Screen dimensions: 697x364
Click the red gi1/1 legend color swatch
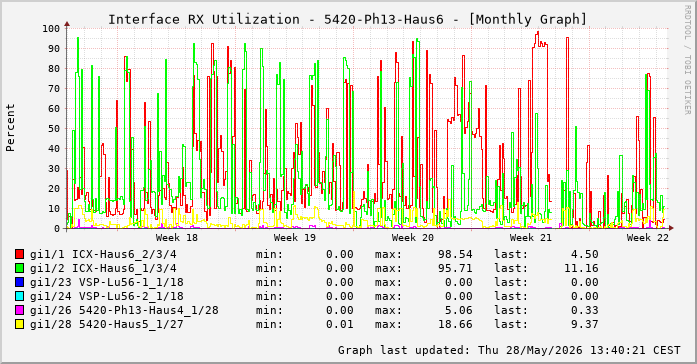[19, 254]
